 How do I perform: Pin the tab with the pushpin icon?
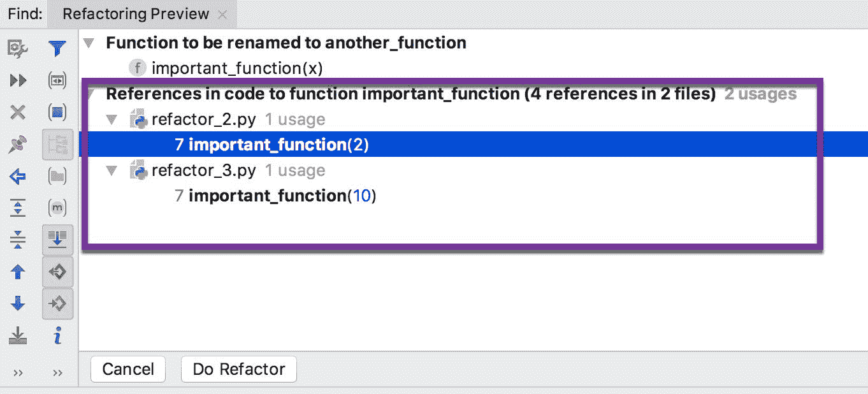coord(18,144)
